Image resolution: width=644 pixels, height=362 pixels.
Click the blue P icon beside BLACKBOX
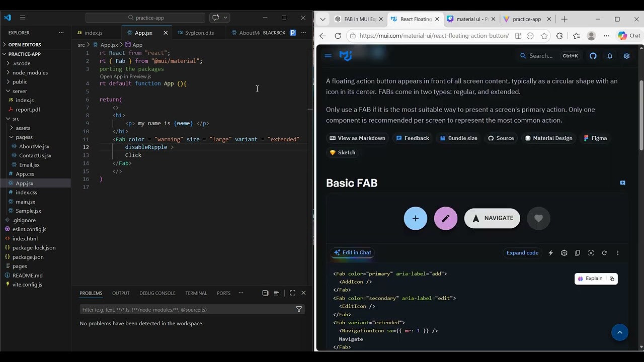(292, 33)
